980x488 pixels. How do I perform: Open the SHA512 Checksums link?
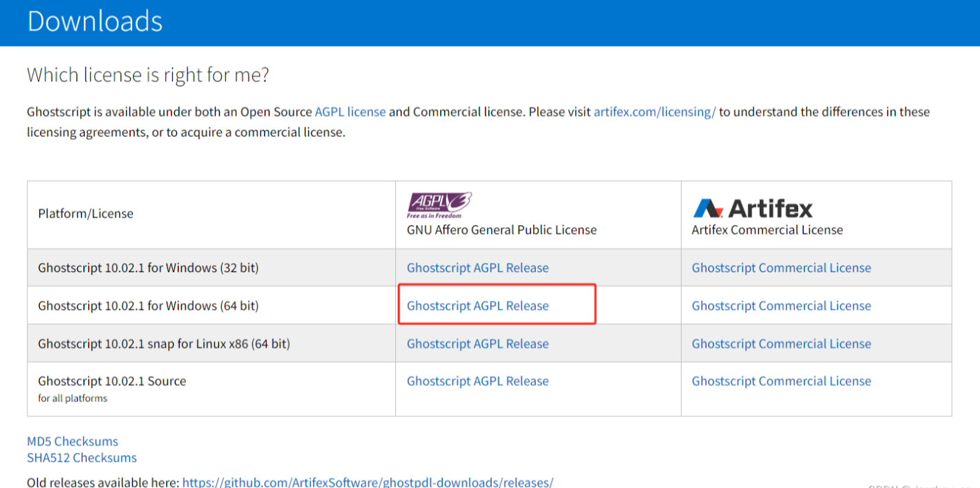(81, 458)
